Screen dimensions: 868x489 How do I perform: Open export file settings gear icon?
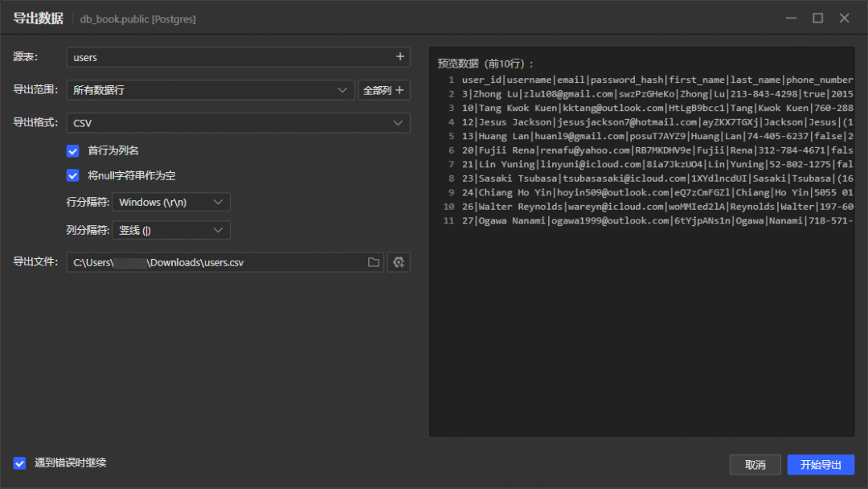[x=399, y=262]
